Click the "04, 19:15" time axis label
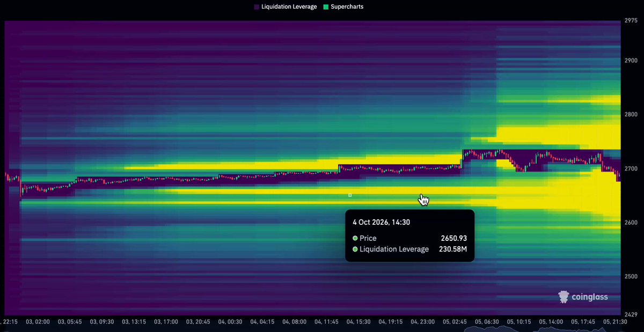This screenshot has height=332, width=644. (x=391, y=322)
